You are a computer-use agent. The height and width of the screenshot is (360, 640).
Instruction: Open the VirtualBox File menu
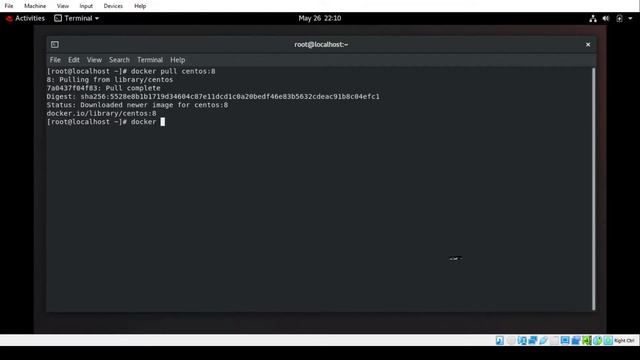coord(9,6)
